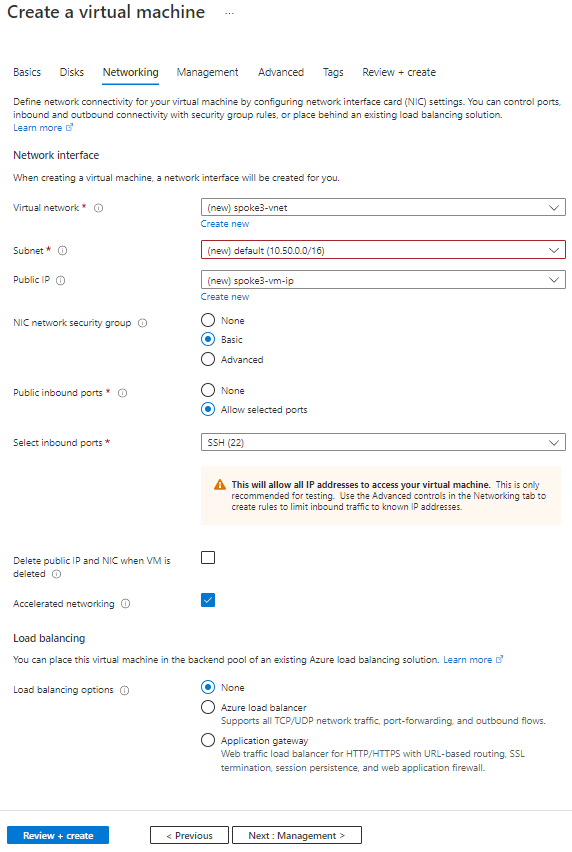Switch to the Basics tab

(x=27, y=72)
